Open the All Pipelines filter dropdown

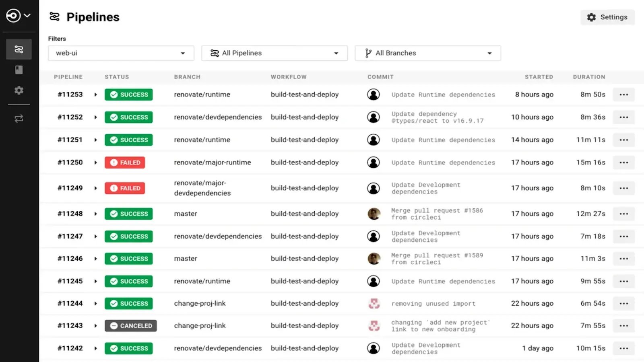point(274,53)
